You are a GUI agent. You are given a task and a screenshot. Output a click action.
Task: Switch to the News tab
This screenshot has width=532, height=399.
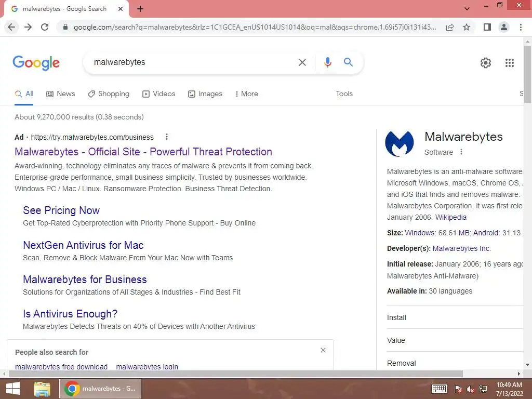coord(60,94)
